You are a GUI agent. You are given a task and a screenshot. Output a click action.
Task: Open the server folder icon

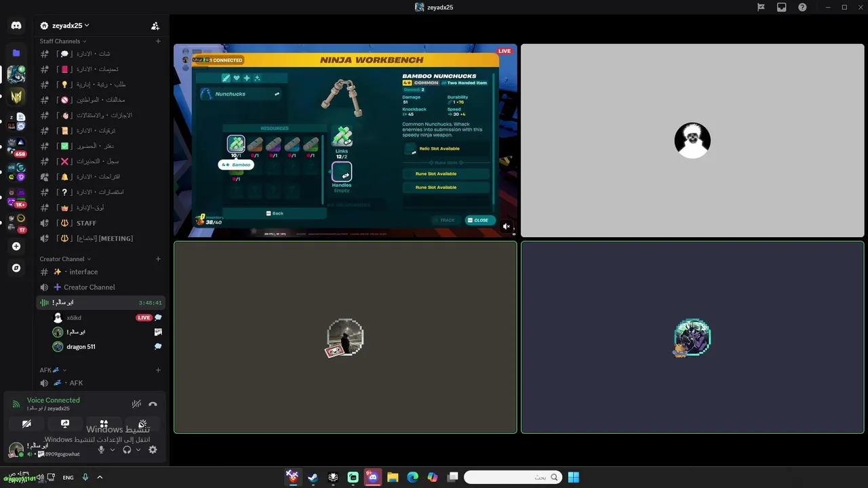[16, 53]
